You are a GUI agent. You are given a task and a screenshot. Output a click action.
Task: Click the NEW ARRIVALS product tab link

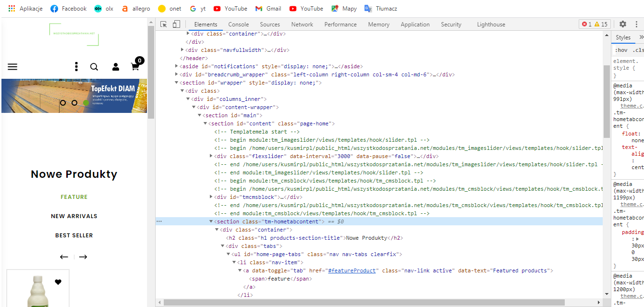point(74,216)
